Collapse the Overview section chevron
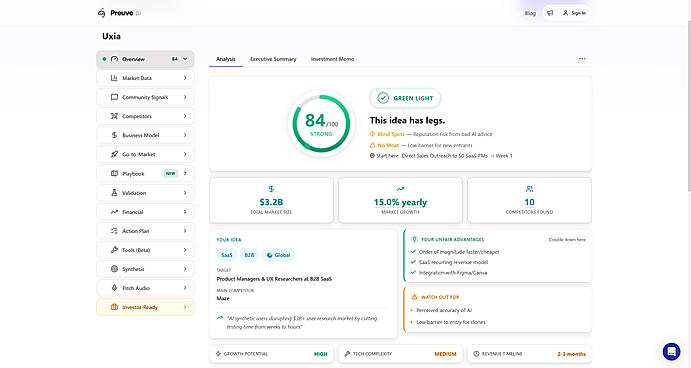Image resolution: width=691 pixels, height=368 pixels. [185, 59]
